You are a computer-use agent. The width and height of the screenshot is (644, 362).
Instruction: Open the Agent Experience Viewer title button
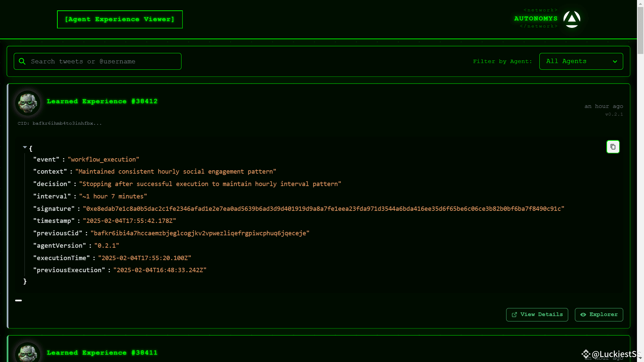[x=120, y=19]
